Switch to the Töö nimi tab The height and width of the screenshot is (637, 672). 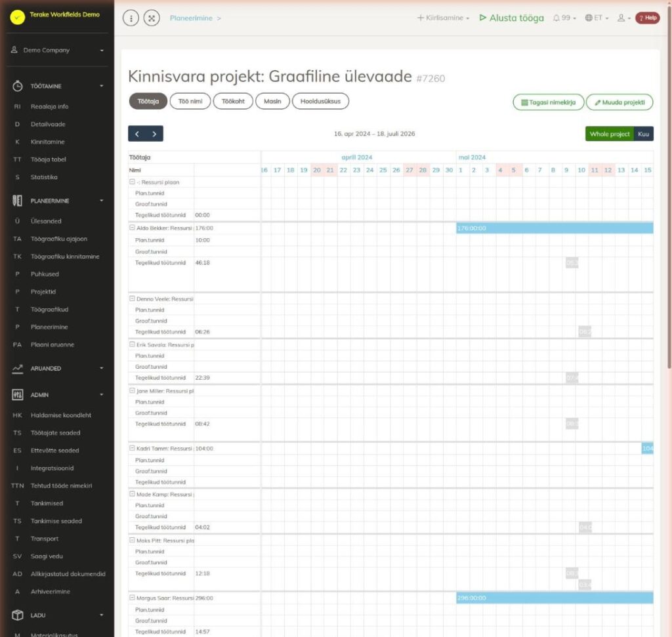[x=190, y=102]
